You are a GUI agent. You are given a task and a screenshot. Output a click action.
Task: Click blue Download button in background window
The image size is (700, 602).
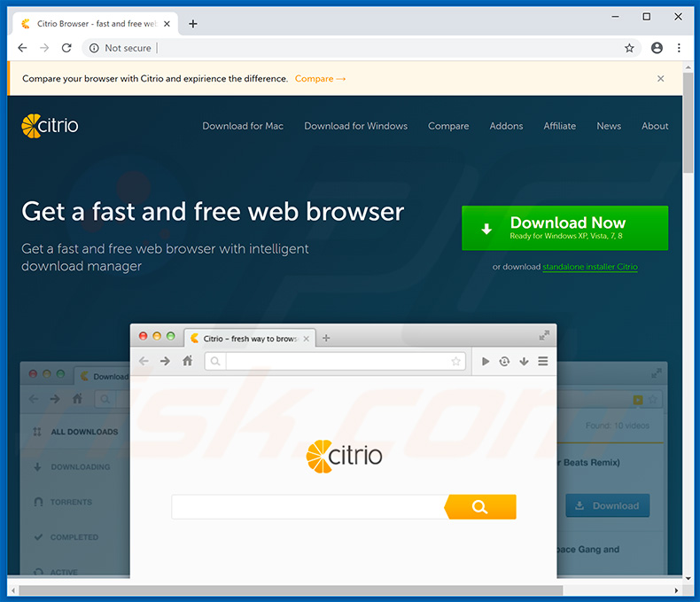[x=608, y=505]
